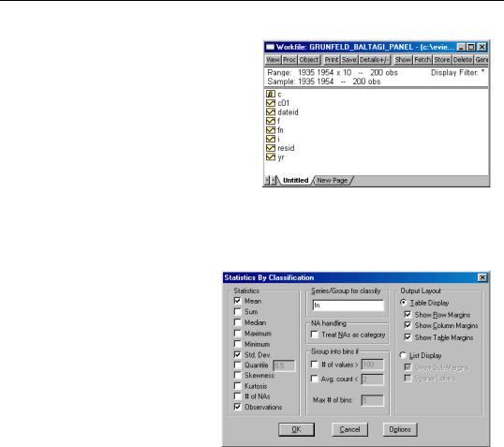504x447 pixels.
Task: Uncheck Show Table Margins
Action: click(x=408, y=337)
